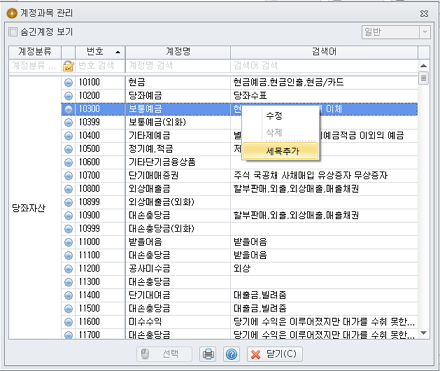Click the printer icon button

[x=208, y=354]
